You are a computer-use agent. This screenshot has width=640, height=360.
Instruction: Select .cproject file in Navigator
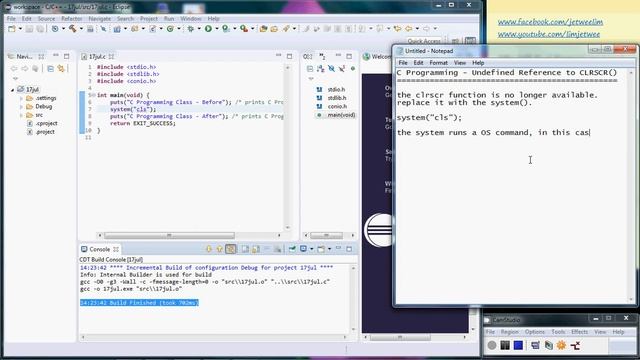[42, 123]
